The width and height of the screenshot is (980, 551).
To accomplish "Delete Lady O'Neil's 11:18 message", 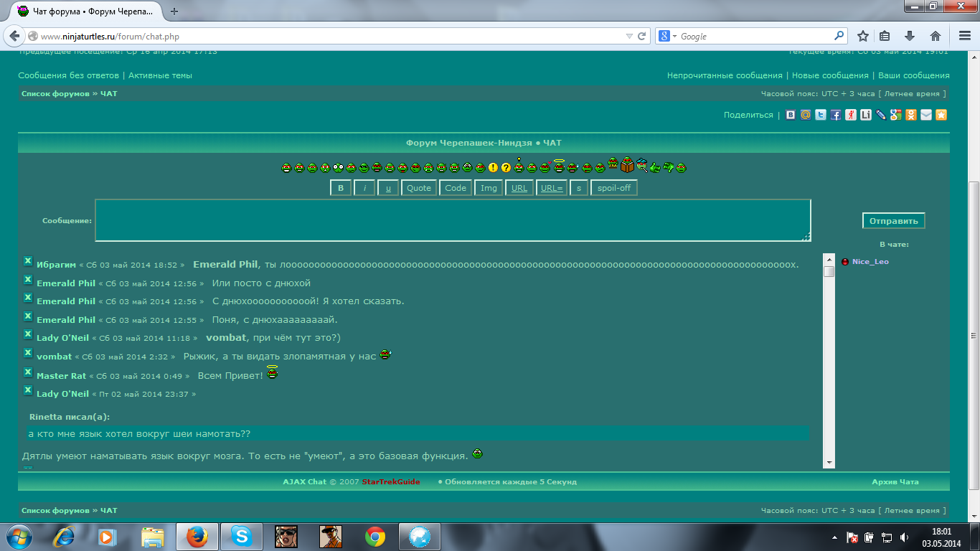I will [28, 335].
